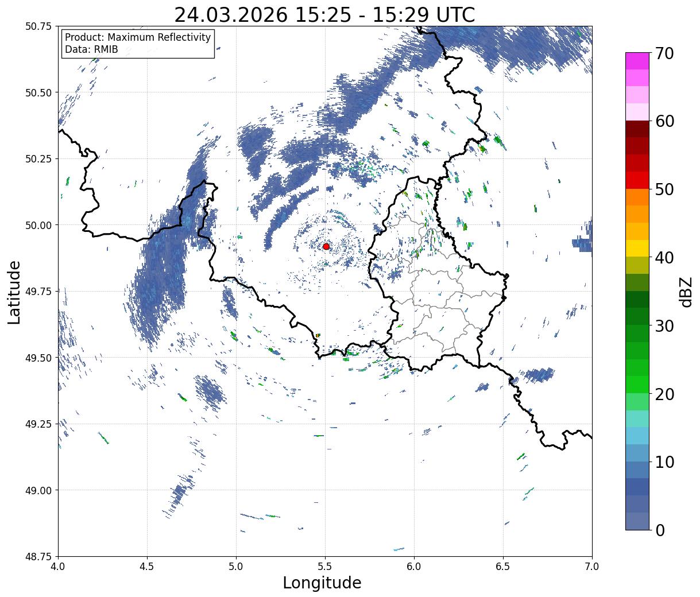Click the 50.00 latitude tick label

[x=38, y=225]
